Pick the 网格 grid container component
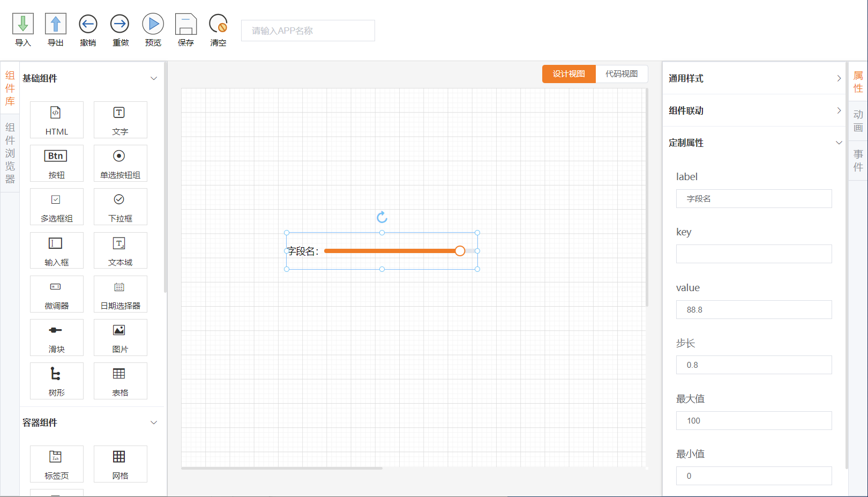This screenshot has height=497, width=868. (x=120, y=464)
